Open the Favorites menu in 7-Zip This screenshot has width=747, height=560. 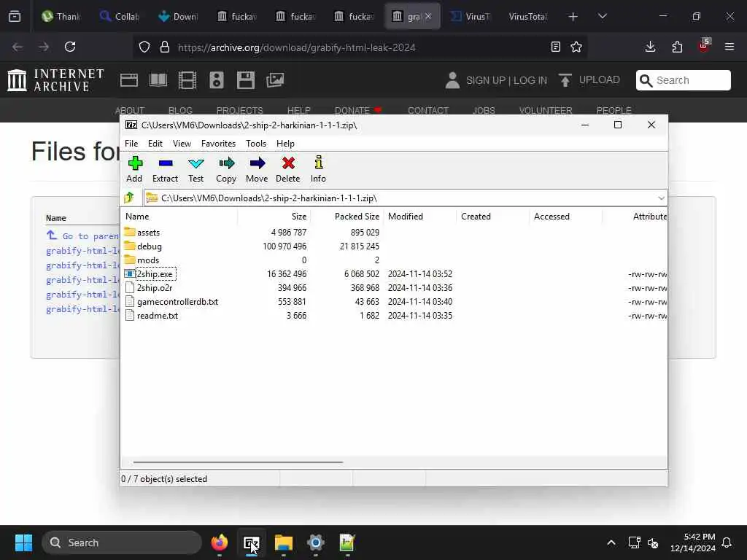pyautogui.click(x=219, y=144)
